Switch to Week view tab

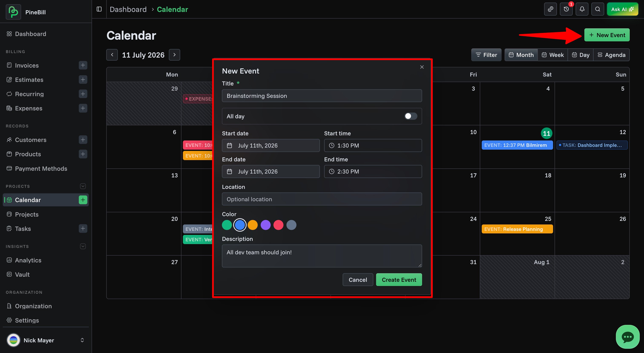point(552,55)
